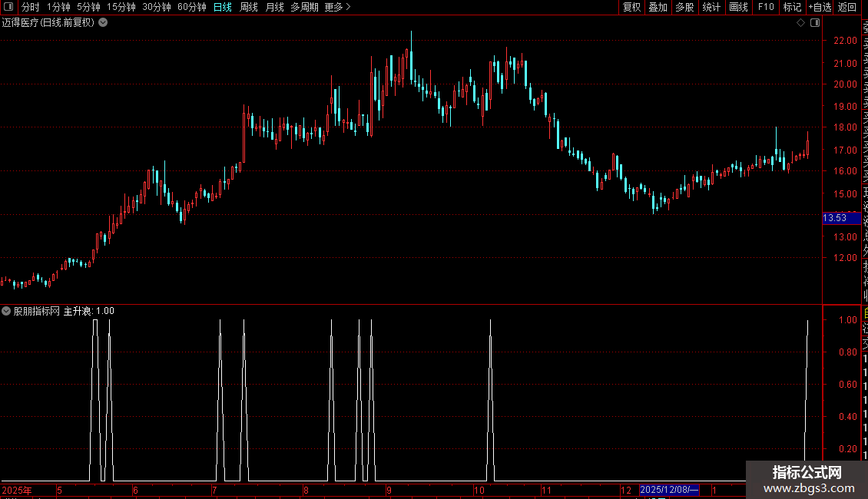Click the 1.00 indicator axis label
Image resolution: width=868 pixels, height=499 pixels.
tap(847, 320)
